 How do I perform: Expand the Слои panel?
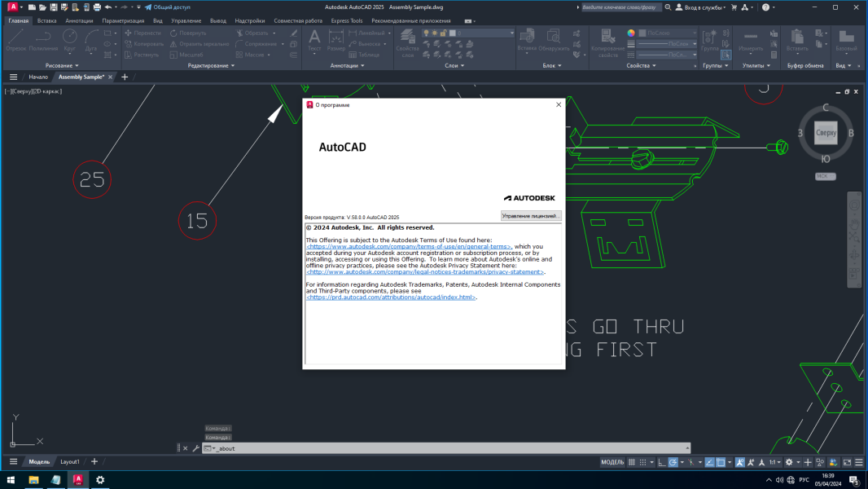(x=454, y=66)
